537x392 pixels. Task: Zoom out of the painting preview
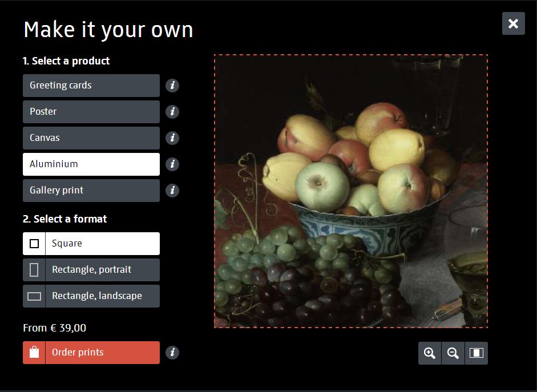pos(453,353)
